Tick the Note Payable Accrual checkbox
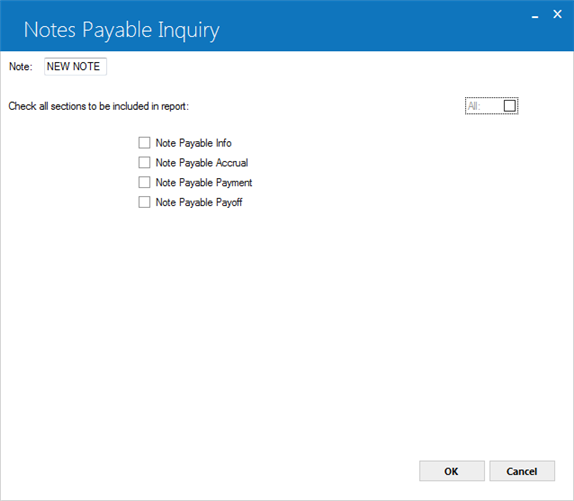Screen dimensions: 574x501 144,162
